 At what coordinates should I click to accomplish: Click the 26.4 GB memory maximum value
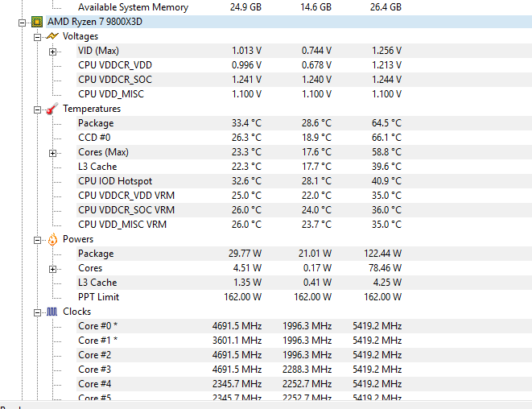(x=386, y=7)
